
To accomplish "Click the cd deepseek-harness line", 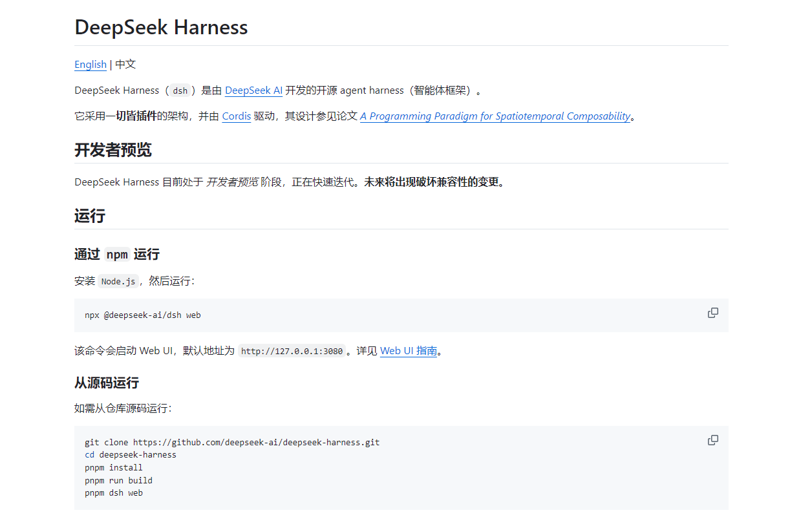I will click(x=131, y=455).
